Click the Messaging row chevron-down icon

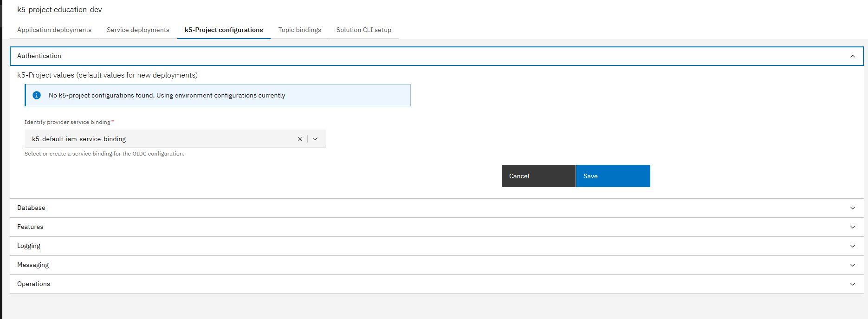tap(852, 265)
